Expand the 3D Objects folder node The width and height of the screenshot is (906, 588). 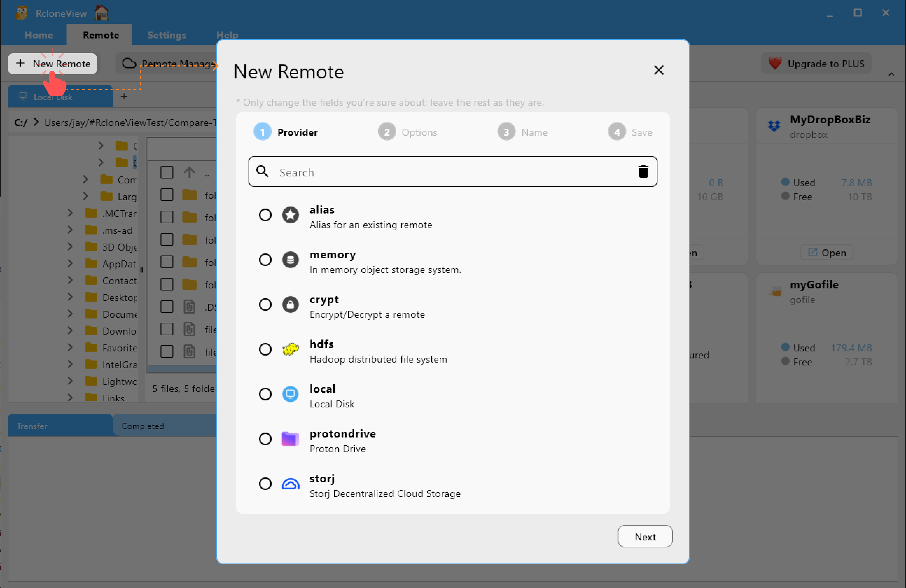click(x=70, y=247)
